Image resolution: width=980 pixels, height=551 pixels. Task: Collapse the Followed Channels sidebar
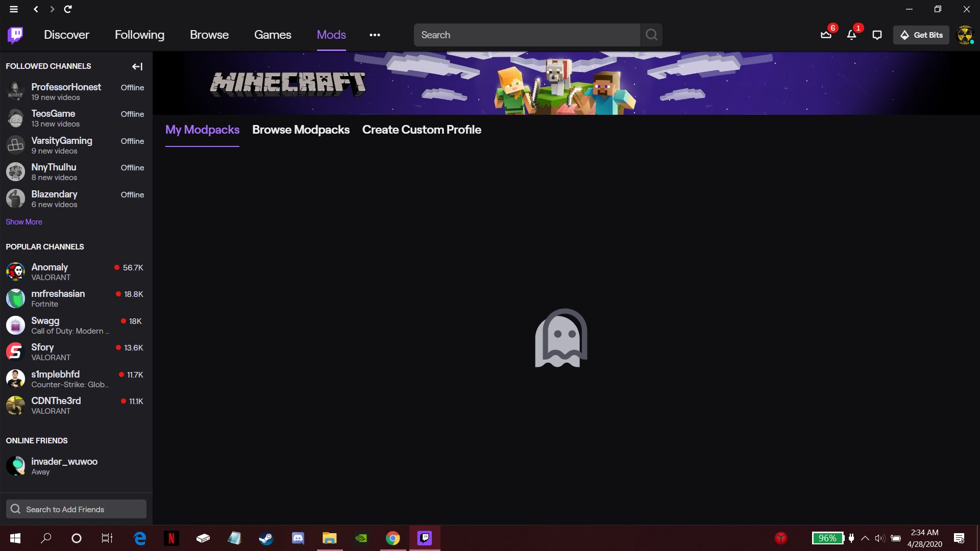pyautogui.click(x=137, y=66)
